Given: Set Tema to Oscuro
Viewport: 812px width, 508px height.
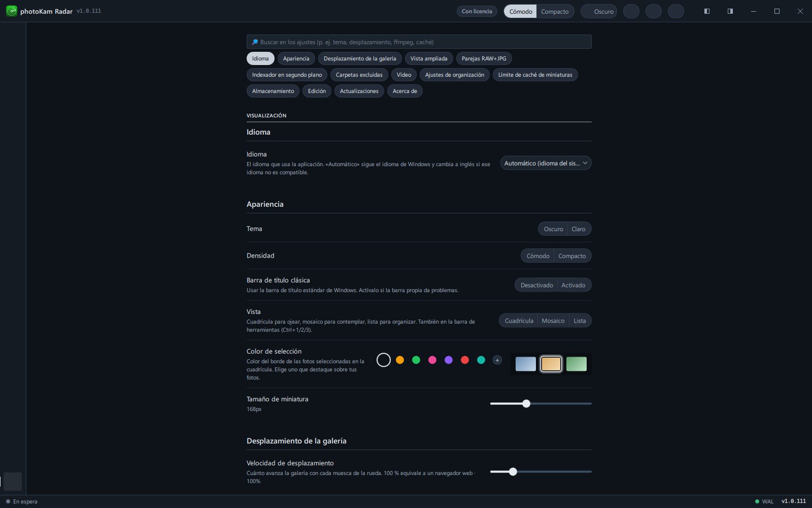Looking at the screenshot, I should tap(553, 229).
